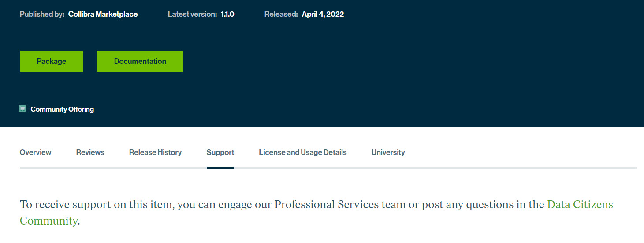The width and height of the screenshot is (644, 243).
Task: Select the Support tab
Action: (220, 152)
